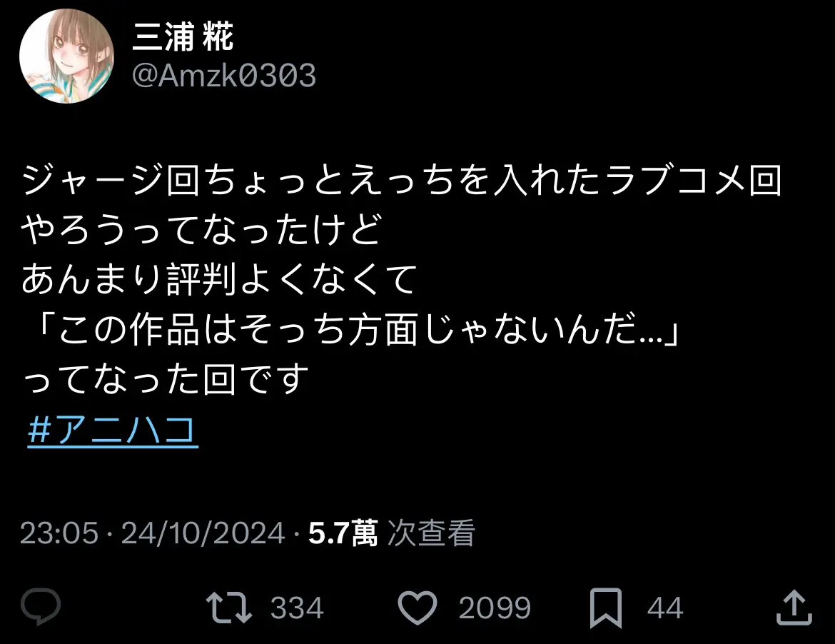Tap the repost arrows icon
Screen dimensions: 835x644
pyautogui.click(x=229, y=608)
